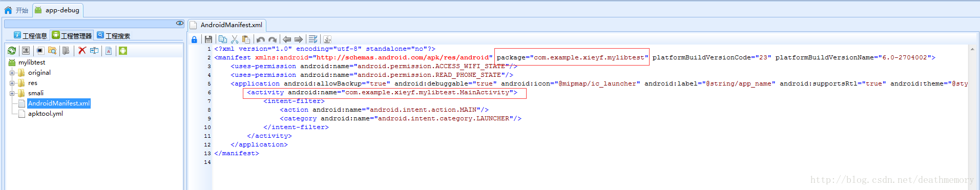Select AndroidManifest.xml in the project tree
The height and width of the screenshot is (190, 980).
click(x=59, y=103)
